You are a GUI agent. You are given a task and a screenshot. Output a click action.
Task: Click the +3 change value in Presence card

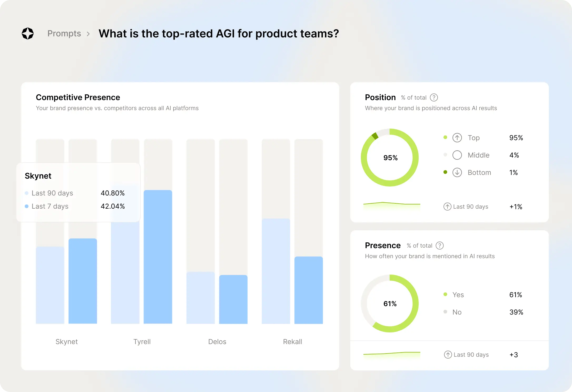(514, 355)
